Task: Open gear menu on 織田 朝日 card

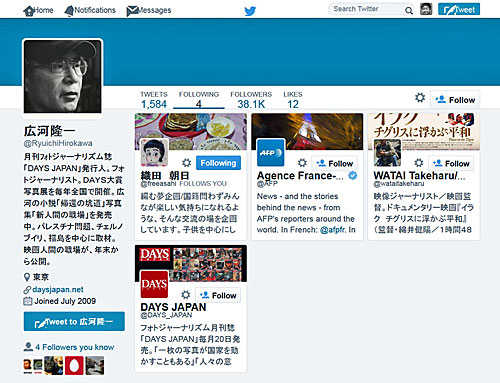Action: (186, 163)
